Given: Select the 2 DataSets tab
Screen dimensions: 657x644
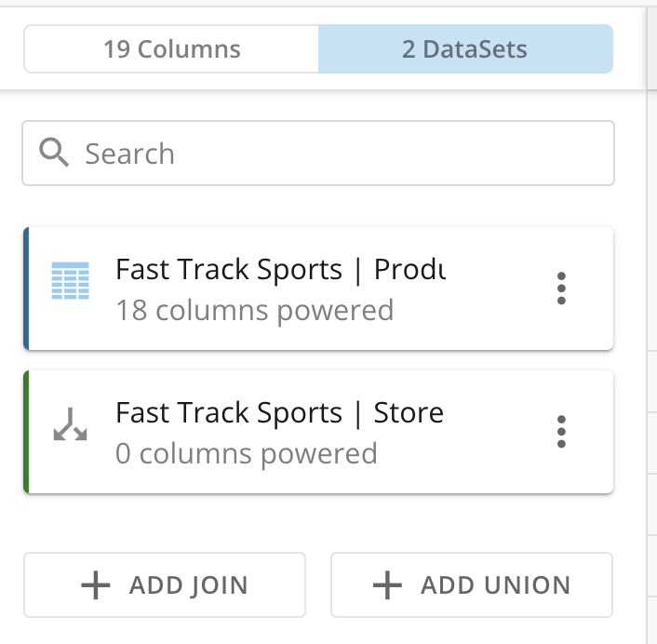Looking at the screenshot, I should [464, 49].
